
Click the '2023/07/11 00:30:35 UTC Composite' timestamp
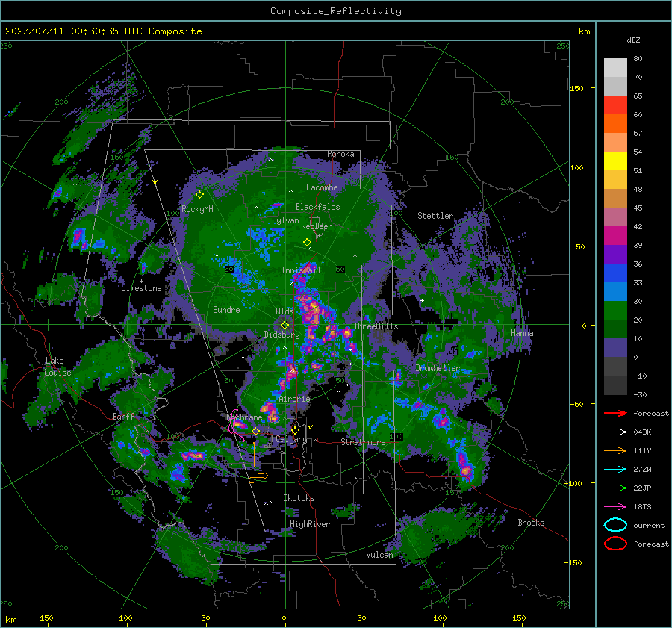(103, 31)
